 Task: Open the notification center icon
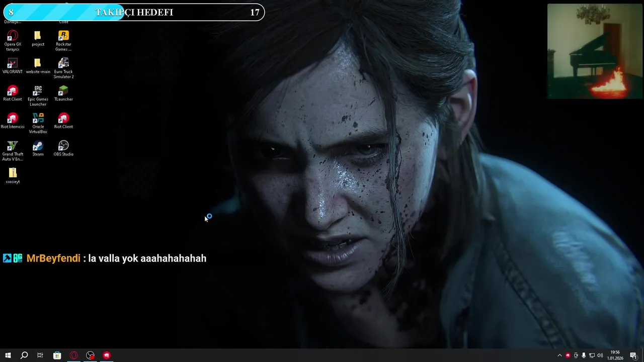[633, 355]
